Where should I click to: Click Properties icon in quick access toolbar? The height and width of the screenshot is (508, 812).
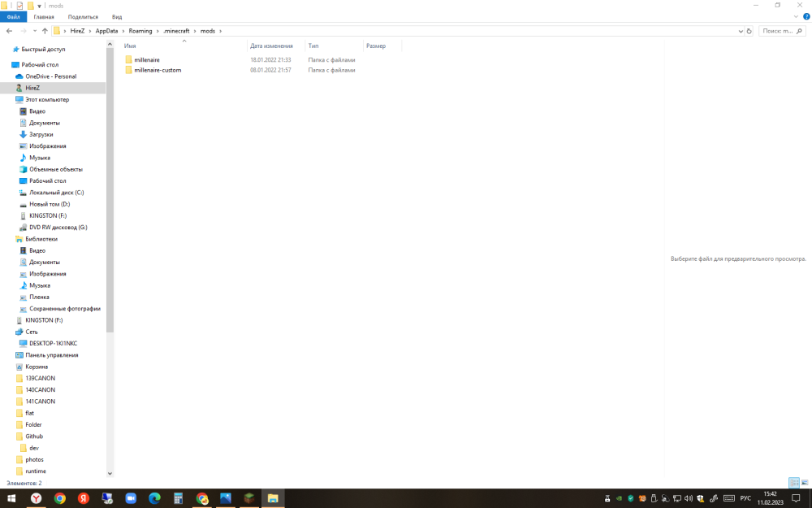(x=19, y=6)
